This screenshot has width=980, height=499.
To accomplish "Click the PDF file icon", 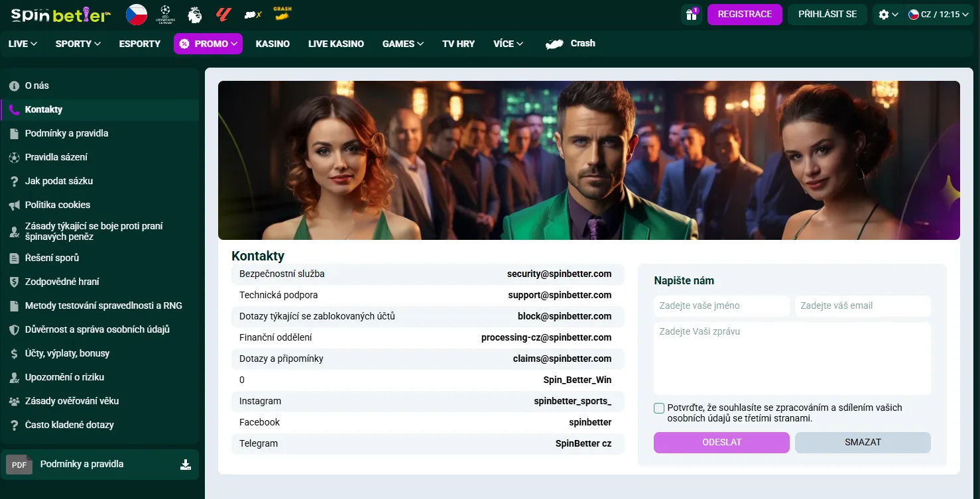I will click(x=19, y=465).
